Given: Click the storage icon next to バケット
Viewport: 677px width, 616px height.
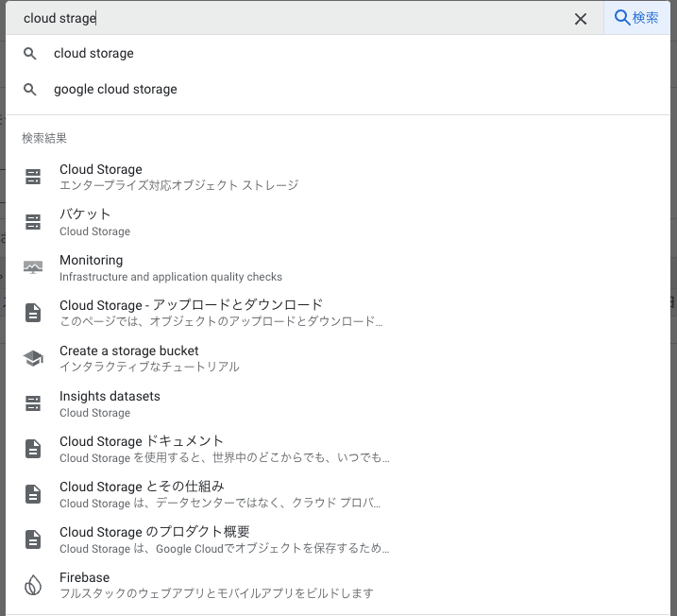Looking at the screenshot, I should (x=33, y=222).
